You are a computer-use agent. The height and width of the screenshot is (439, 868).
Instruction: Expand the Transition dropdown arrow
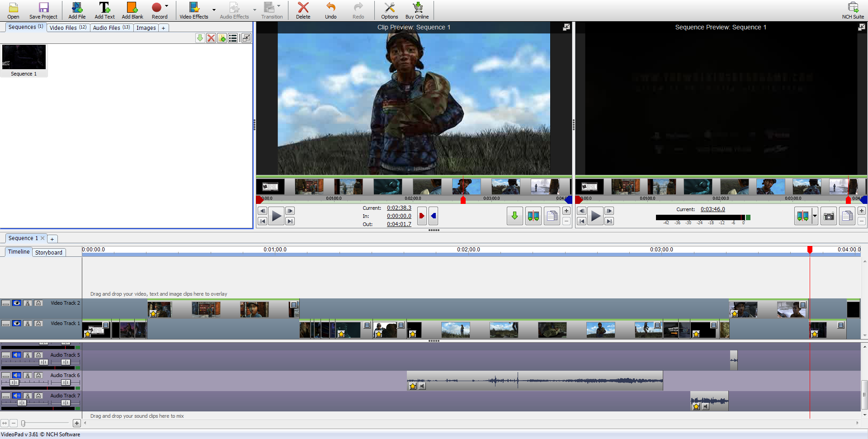tap(279, 6)
